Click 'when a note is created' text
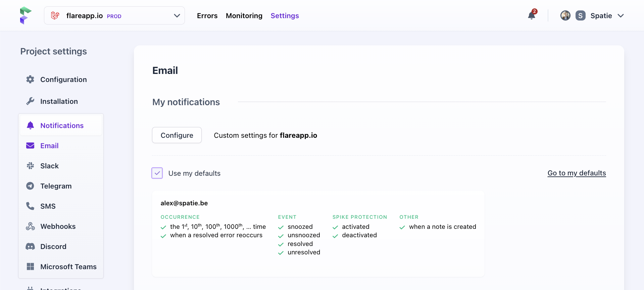The height and width of the screenshot is (290, 644). point(442,227)
